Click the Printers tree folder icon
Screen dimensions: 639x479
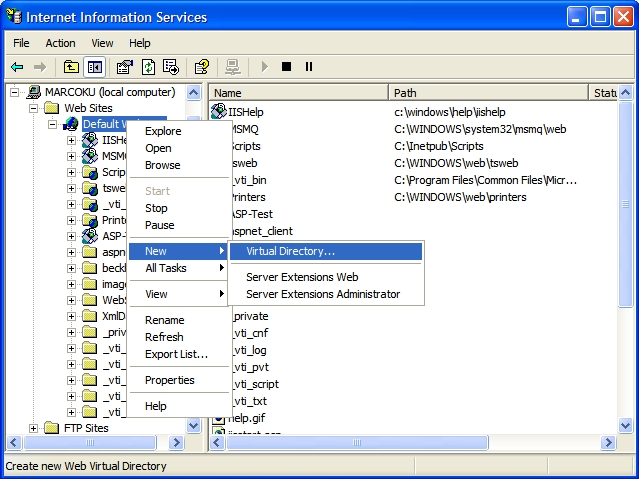(x=90, y=220)
